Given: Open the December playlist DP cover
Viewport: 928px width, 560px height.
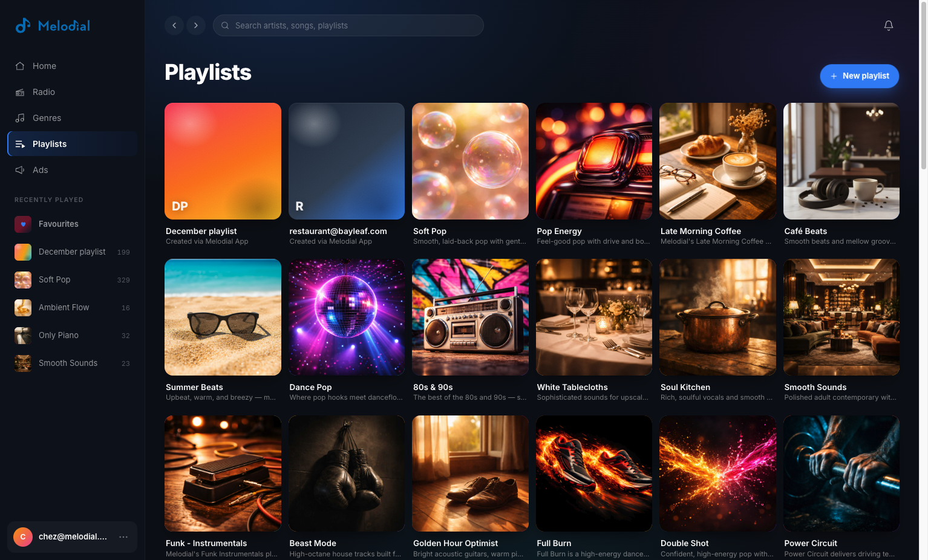Looking at the screenshot, I should click(223, 161).
